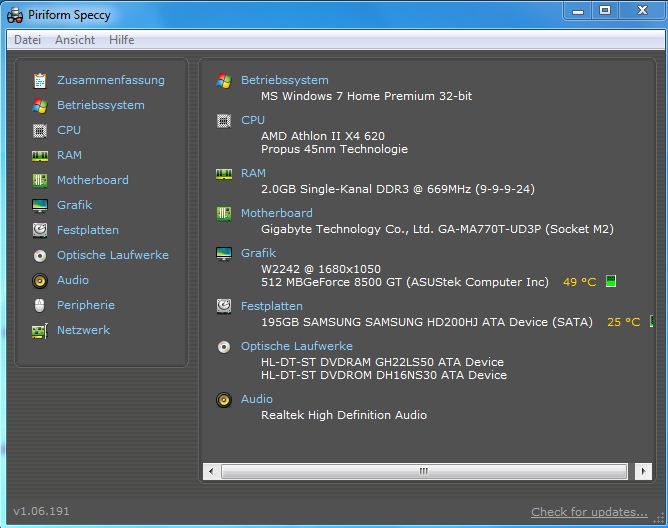Click the DVDROM DH16NS30 drive text

coord(384,375)
